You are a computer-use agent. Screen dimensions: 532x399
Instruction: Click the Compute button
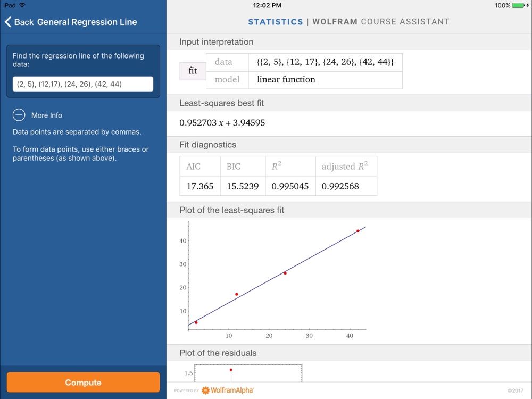click(x=83, y=383)
